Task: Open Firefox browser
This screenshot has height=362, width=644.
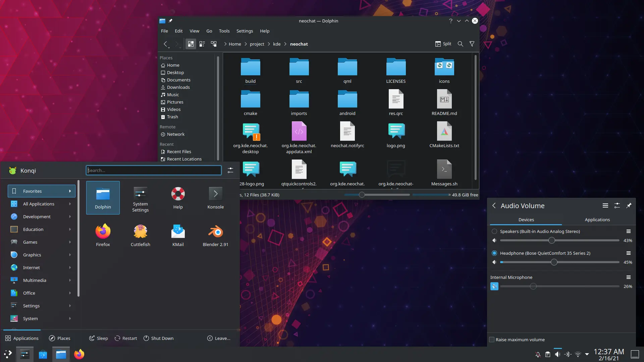Action: coord(102,234)
